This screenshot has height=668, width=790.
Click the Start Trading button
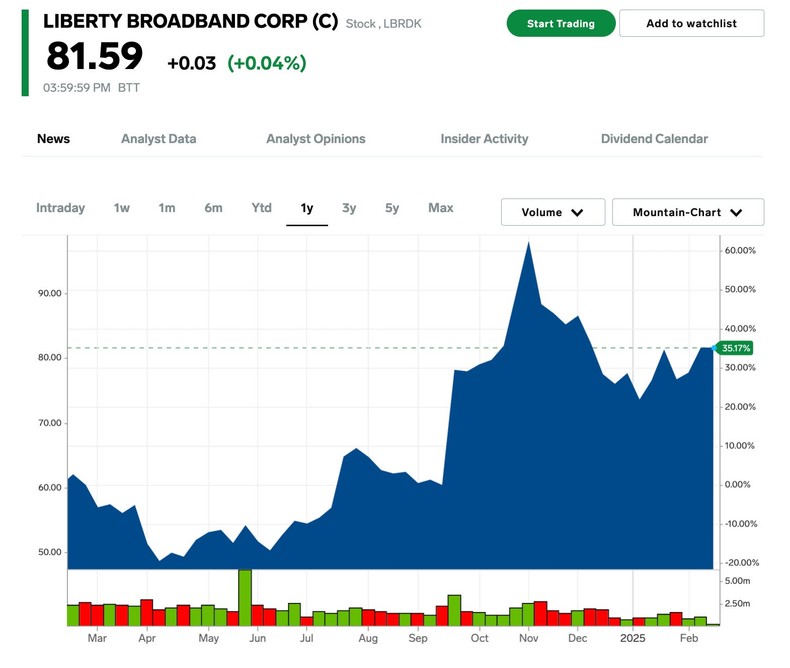(x=560, y=23)
